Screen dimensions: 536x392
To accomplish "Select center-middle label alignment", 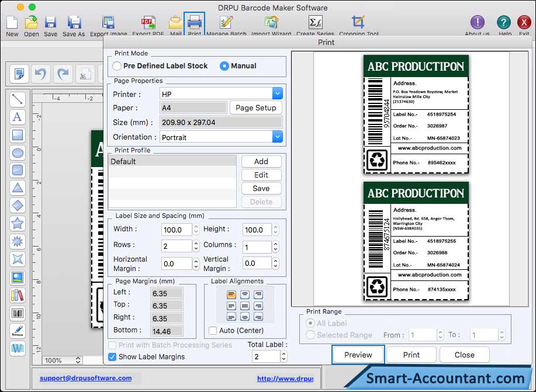I will tap(245, 306).
